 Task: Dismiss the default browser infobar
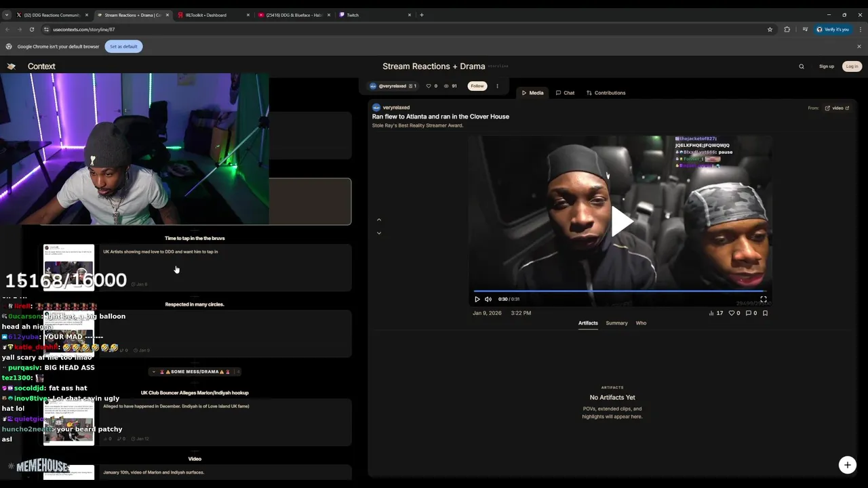859,47
